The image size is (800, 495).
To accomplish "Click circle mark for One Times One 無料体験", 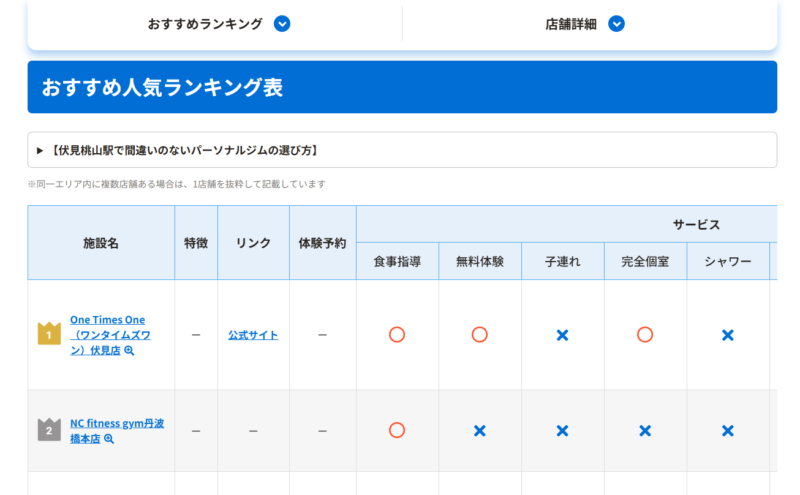I will point(480,335).
